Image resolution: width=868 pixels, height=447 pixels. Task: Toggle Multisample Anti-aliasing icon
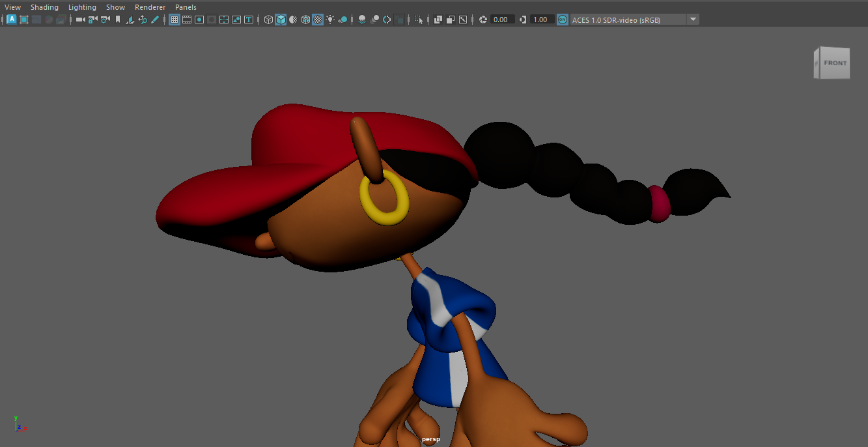(387, 20)
